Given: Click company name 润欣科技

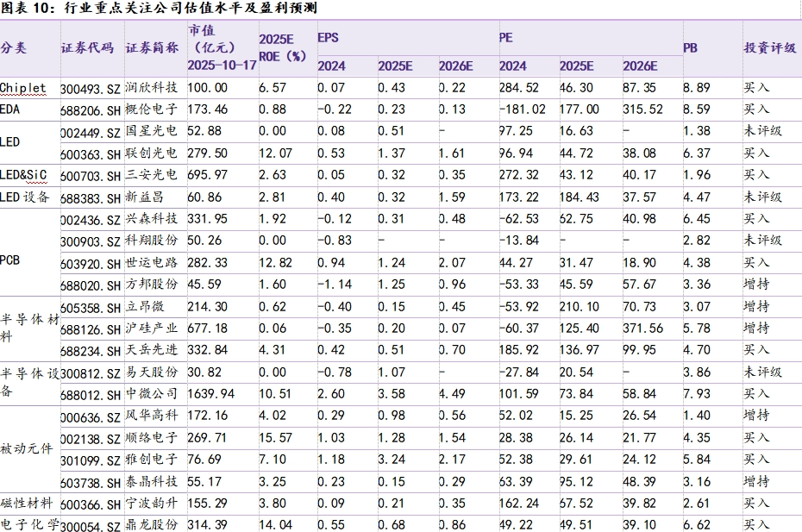Looking at the screenshot, I should point(152,87).
